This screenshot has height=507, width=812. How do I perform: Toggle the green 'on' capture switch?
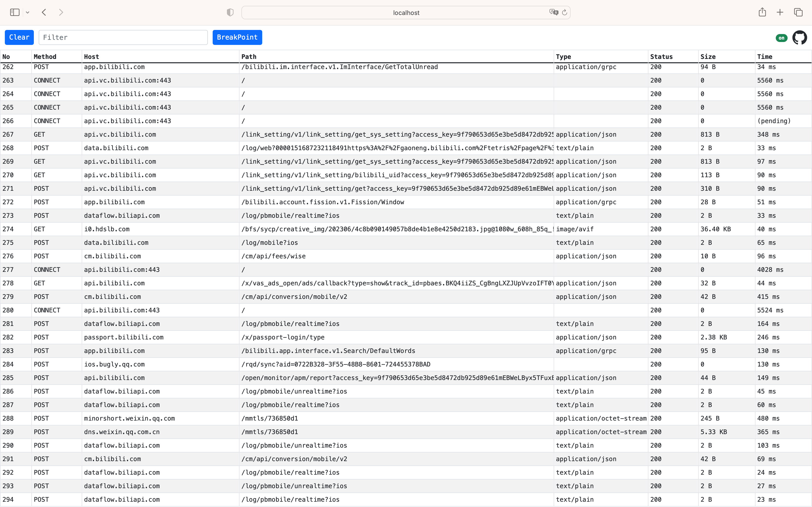click(782, 38)
